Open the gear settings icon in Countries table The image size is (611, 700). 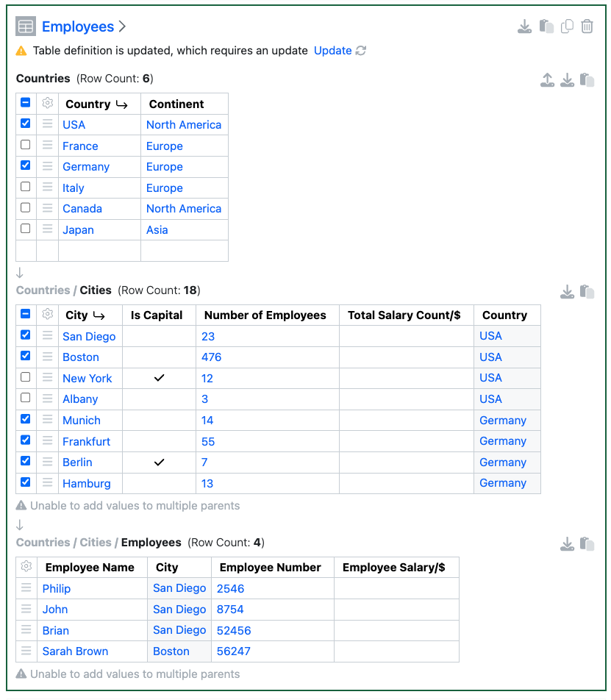pyautogui.click(x=48, y=104)
